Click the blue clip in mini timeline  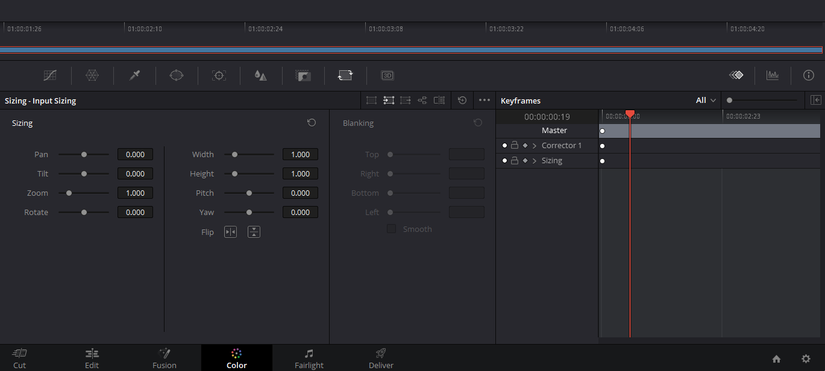[x=411, y=50]
